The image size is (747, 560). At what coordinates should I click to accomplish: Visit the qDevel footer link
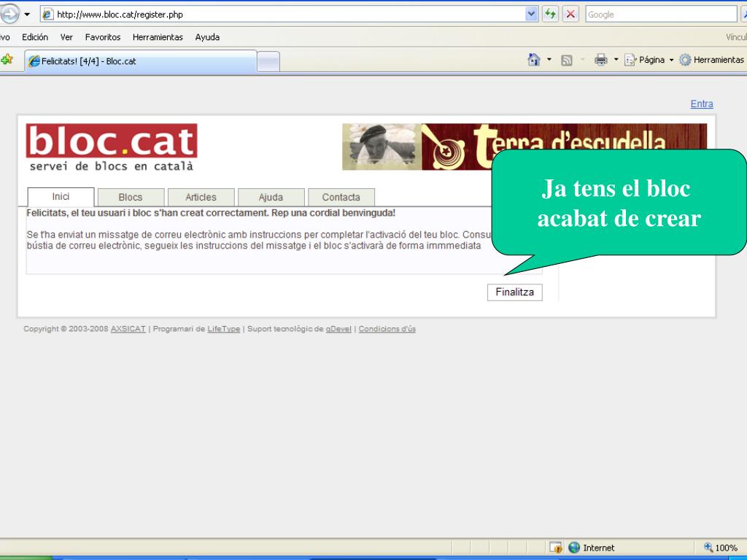[x=338, y=329]
